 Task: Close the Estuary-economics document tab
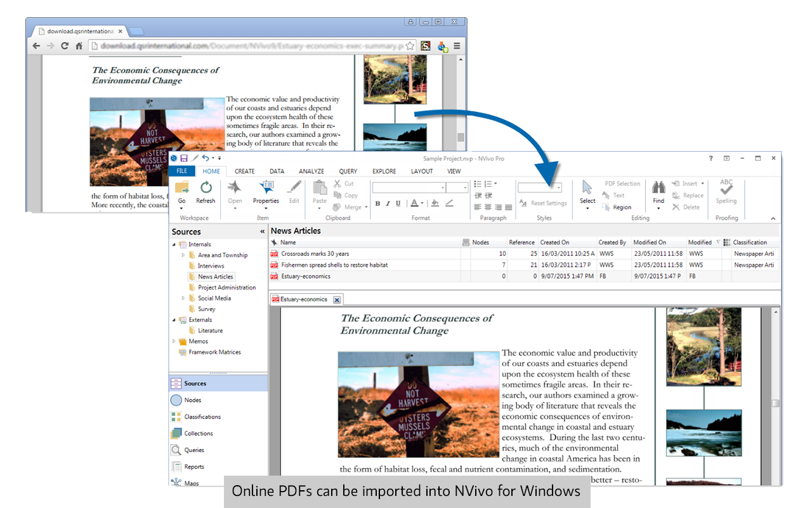tap(337, 300)
